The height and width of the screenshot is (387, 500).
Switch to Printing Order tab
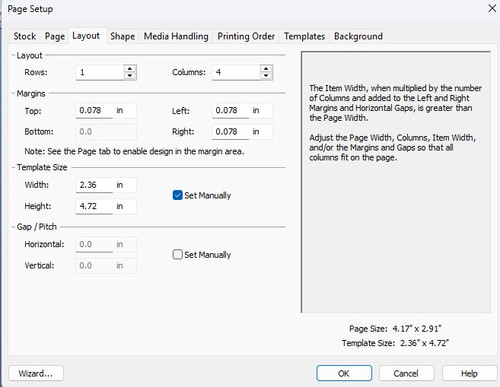pos(246,36)
